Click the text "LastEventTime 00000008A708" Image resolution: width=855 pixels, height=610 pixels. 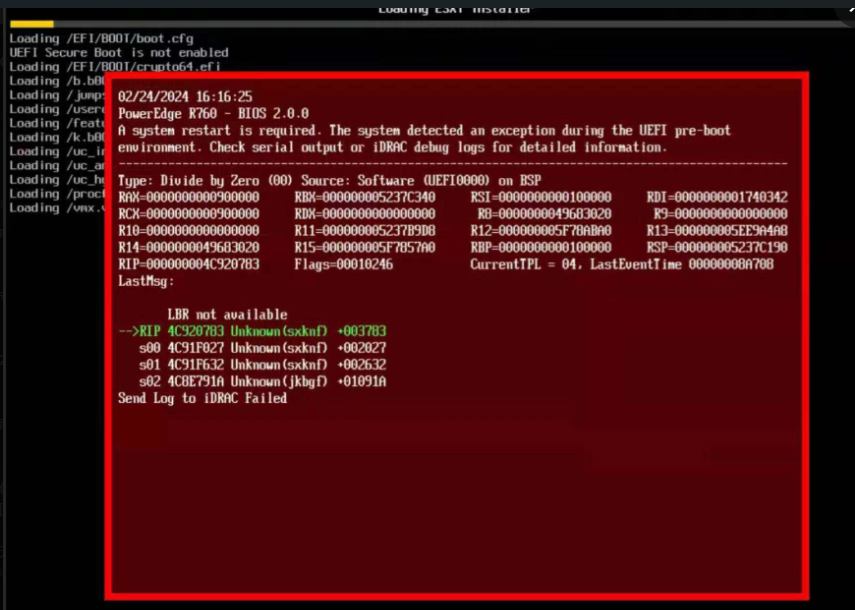tap(682, 265)
